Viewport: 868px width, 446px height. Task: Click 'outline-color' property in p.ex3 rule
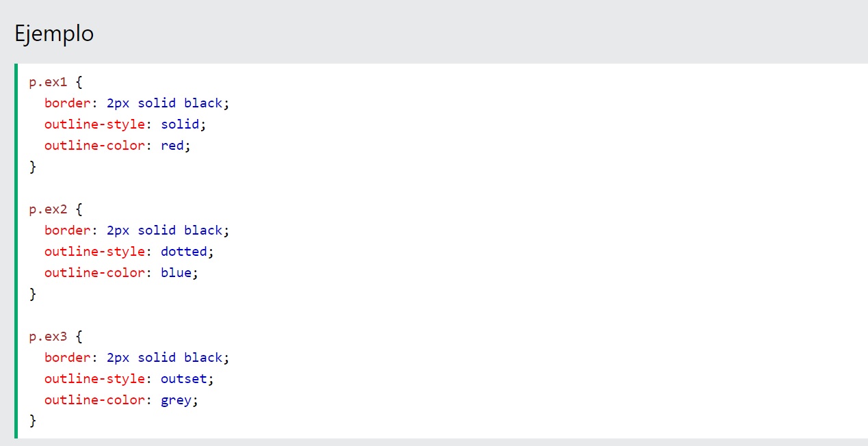pyautogui.click(x=94, y=400)
